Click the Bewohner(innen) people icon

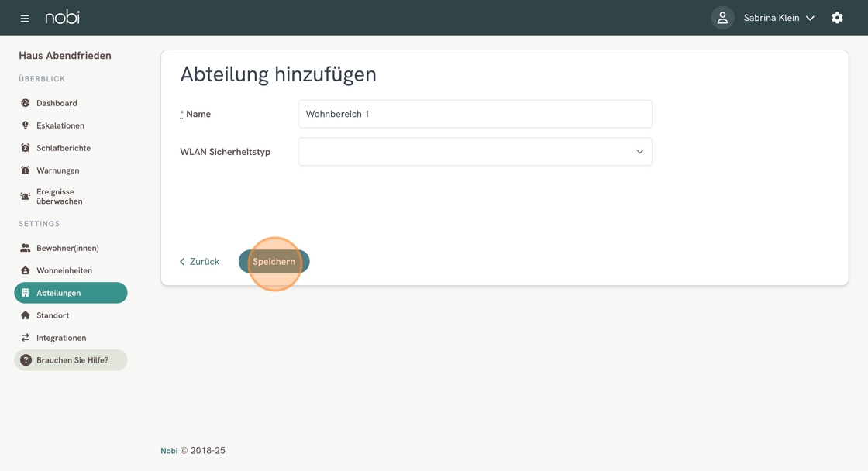pyautogui.click(x=25, y=248)
